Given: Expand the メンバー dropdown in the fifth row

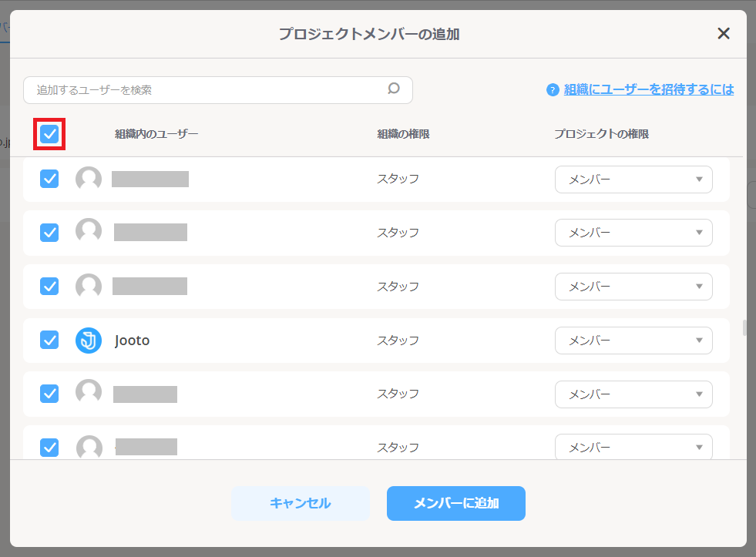Looking at the screenshot, I should pos(633,394).
